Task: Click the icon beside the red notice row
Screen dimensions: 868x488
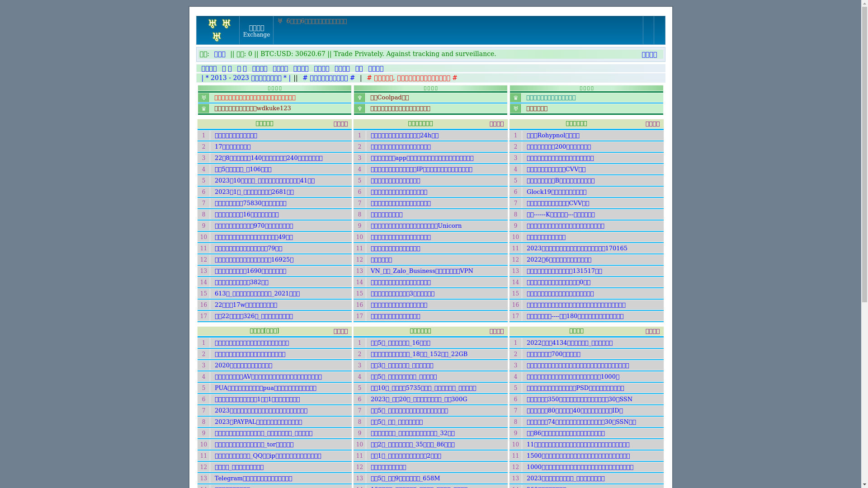Action: (203, 98)
